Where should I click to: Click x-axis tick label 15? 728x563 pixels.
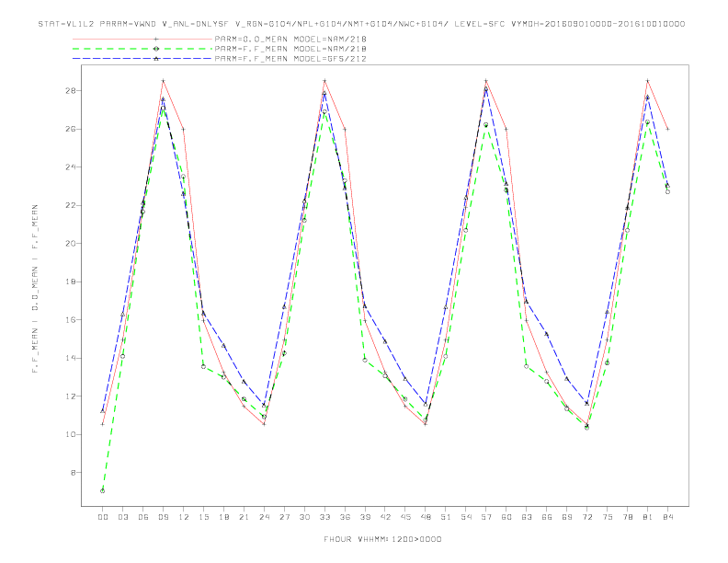[203, 517]
